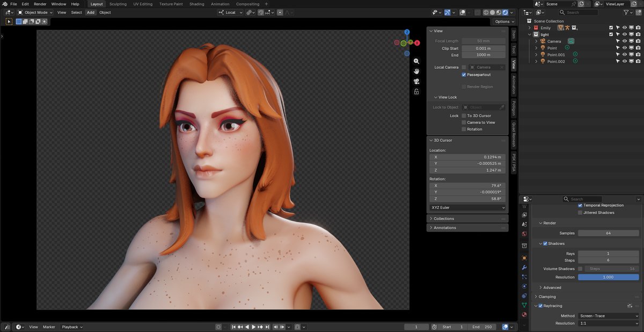Click the render Samples field

(x=608, y=233)
